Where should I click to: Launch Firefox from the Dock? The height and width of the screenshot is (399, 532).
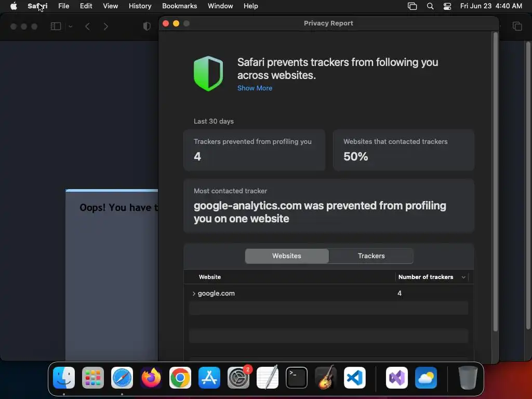(x=151, y=378)
